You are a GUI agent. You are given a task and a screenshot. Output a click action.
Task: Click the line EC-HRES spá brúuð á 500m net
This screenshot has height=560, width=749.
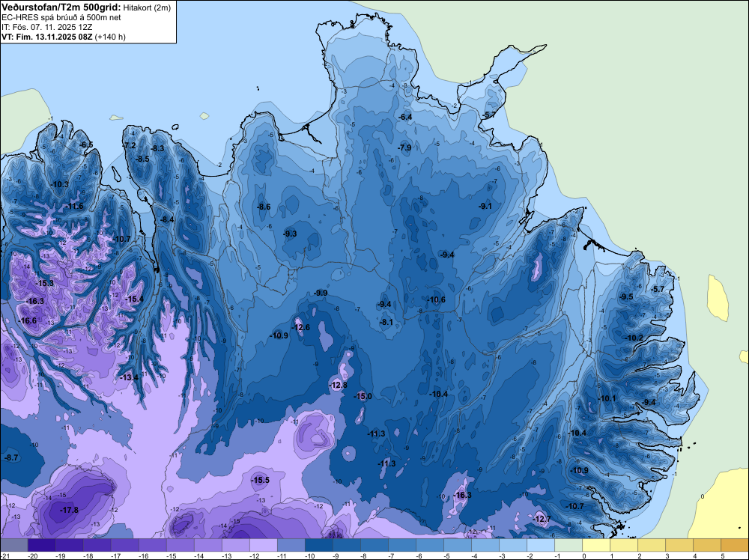[x=61, y=17]
